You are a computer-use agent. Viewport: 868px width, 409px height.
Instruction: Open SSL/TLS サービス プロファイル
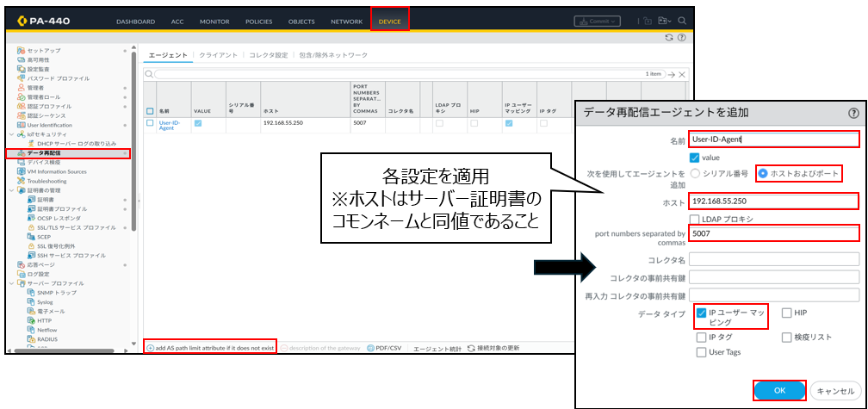[75, 227]
